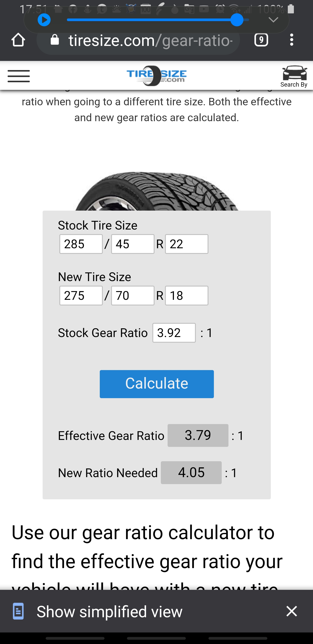Open the hamburger site menu
Image resolution: width=313 pixels, height=644 pixels.
coord(19,76)
